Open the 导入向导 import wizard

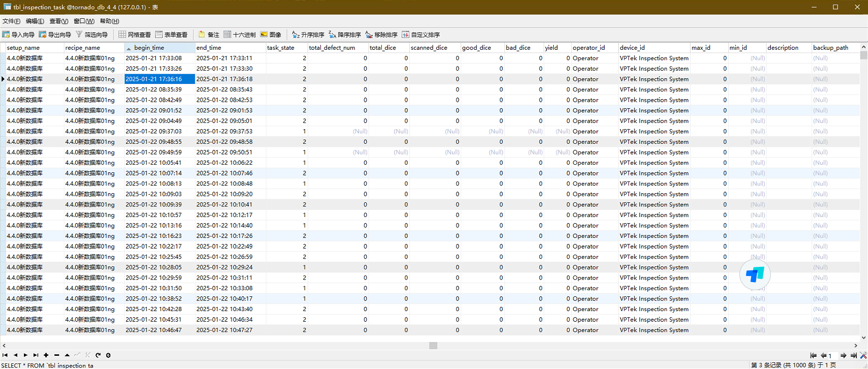pyautogui.click(x=19, y=35)
